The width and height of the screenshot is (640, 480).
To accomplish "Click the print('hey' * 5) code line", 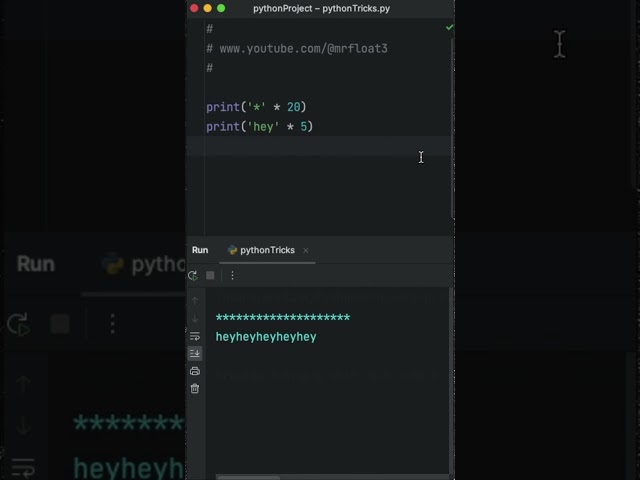I will 259,127.
